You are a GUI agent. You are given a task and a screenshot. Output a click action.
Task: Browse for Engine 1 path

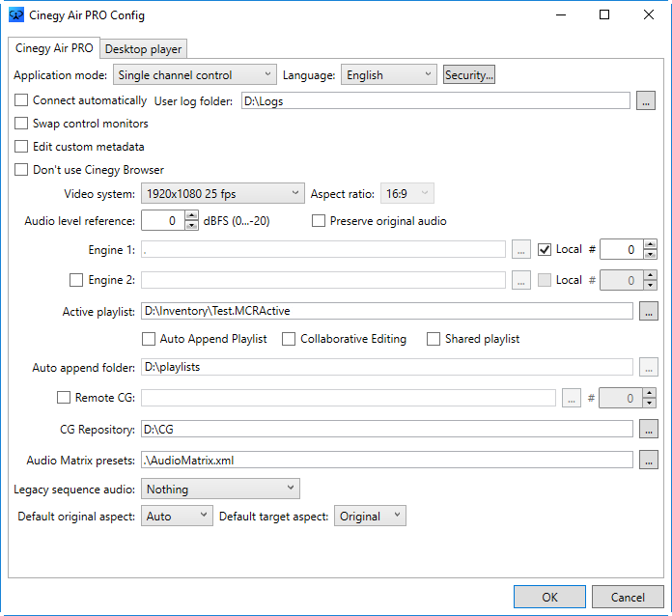pyautogui.click(x=521, y=249)
